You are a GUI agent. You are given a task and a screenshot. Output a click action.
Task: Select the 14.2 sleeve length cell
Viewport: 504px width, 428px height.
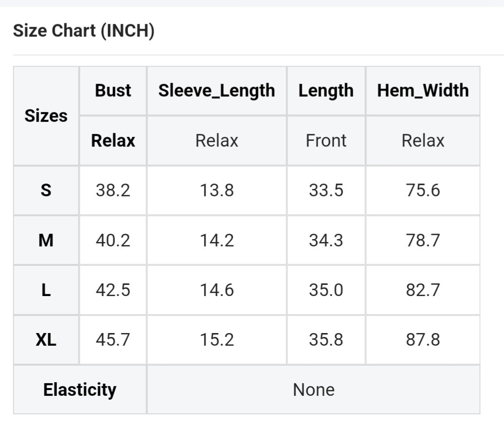tap(216, 240)
